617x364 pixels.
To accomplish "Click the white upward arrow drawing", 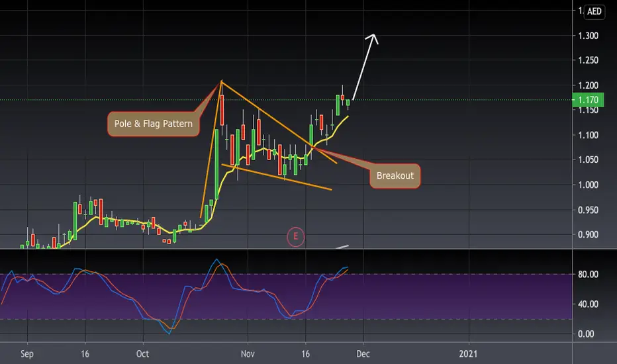I will click(x=365, y=67).
